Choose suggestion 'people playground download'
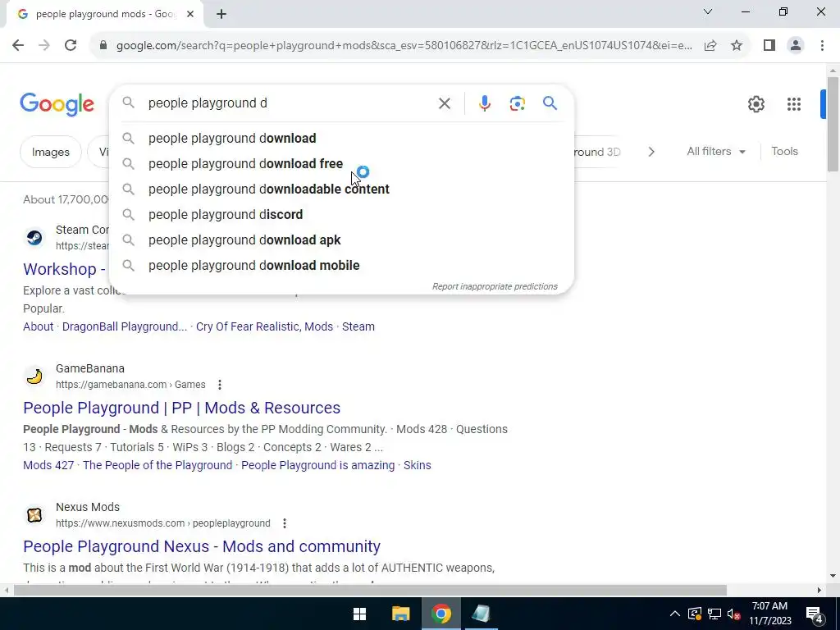The image size is (840, 630). (342, 138)
